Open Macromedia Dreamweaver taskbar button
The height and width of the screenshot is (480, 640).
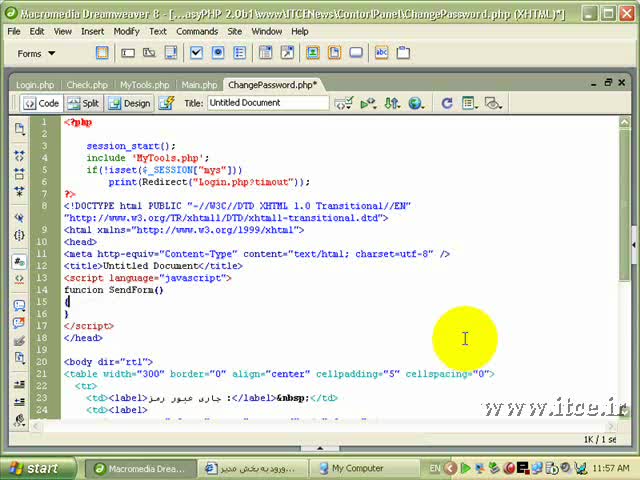140,469
